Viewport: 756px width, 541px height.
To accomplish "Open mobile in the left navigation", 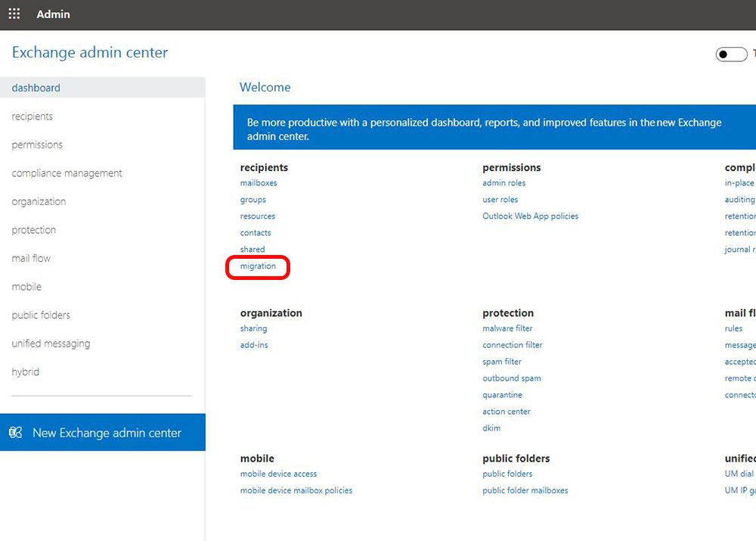I will point(26,287).
